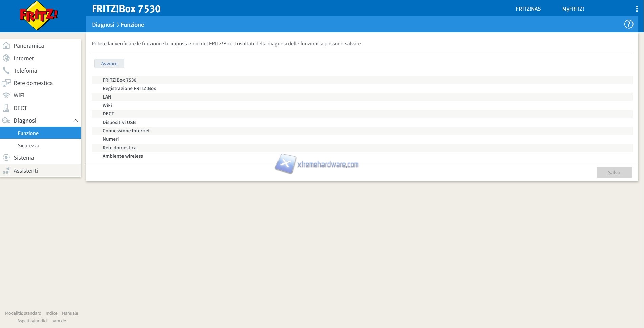The width and height of the screenshot is (644, 328).
Task: Select Sicurezza submenu item
Action: coord(28,146)
